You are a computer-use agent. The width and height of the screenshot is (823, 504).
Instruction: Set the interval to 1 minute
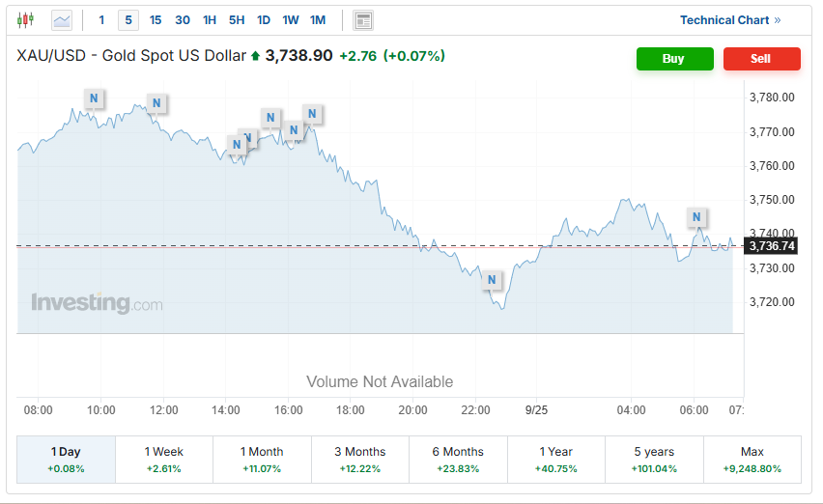tap(101, 19)
